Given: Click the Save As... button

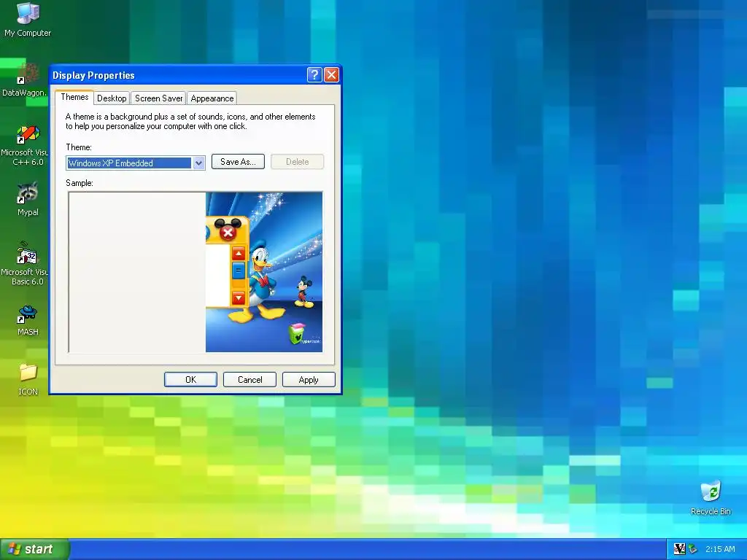Looking at the screenshot, I should (238, 162).
